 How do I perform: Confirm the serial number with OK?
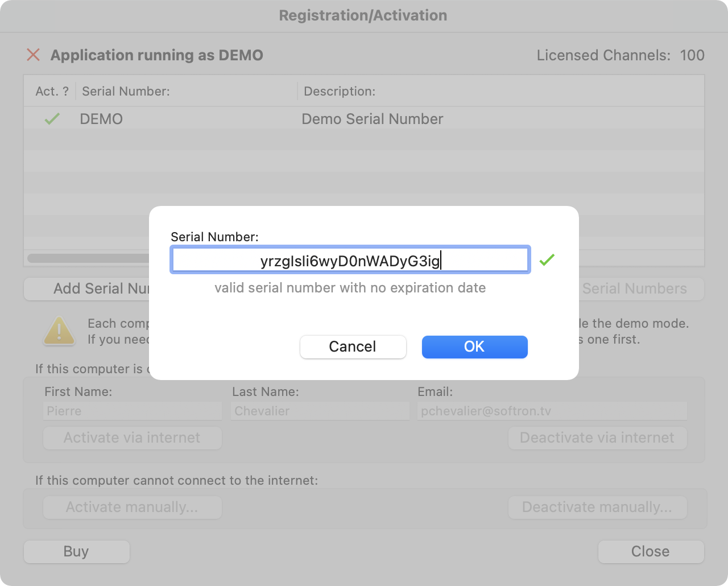click(x=475, y=346)
